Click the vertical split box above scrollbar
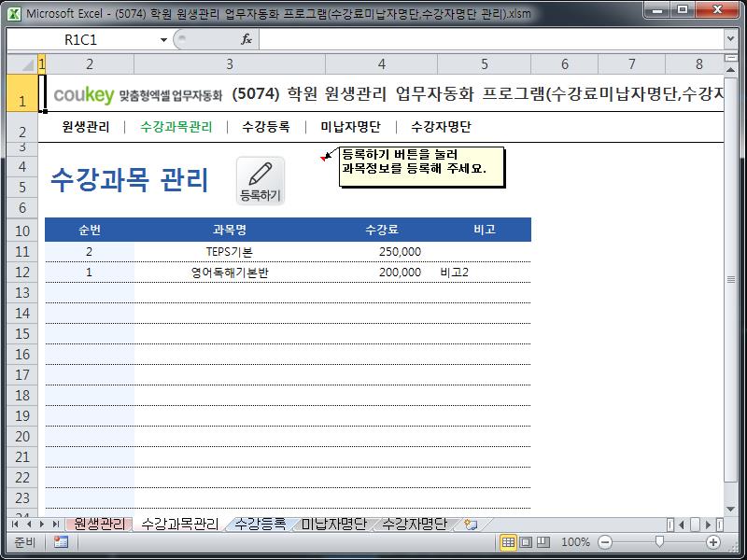The width and height of the screenshot is (747, 560). pyautogui.click(x=730, y=58)
